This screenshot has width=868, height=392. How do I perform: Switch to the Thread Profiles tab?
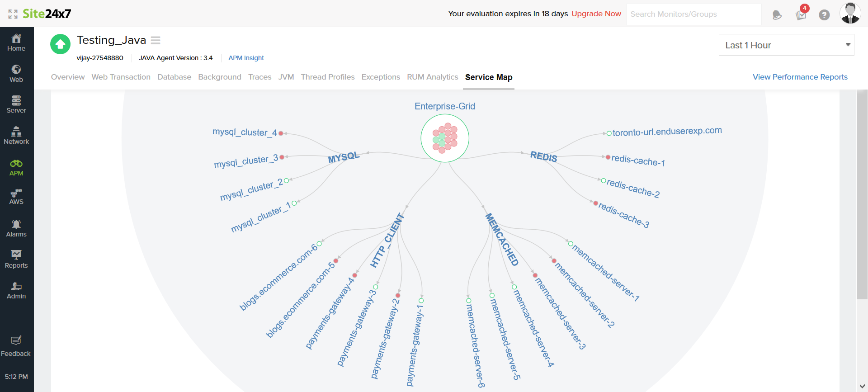coord(328,77)
